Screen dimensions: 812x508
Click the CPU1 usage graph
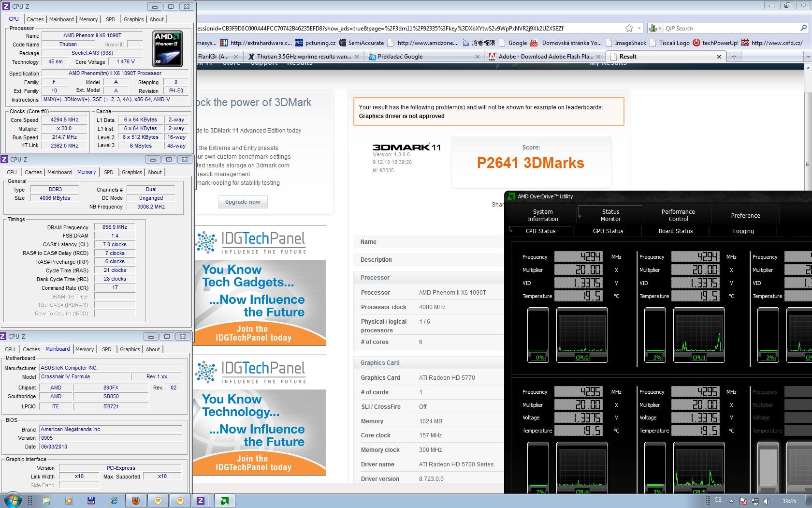coord(699,335)
